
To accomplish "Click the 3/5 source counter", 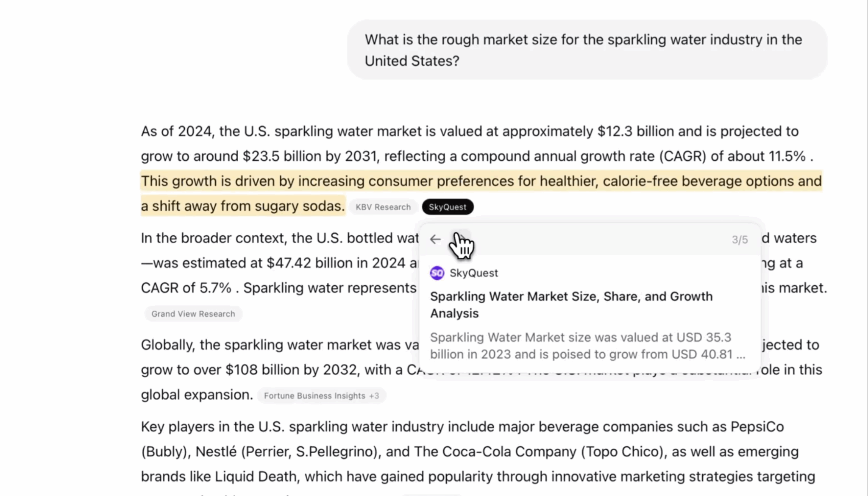I will pyautogui.click(x=740, y=240).
